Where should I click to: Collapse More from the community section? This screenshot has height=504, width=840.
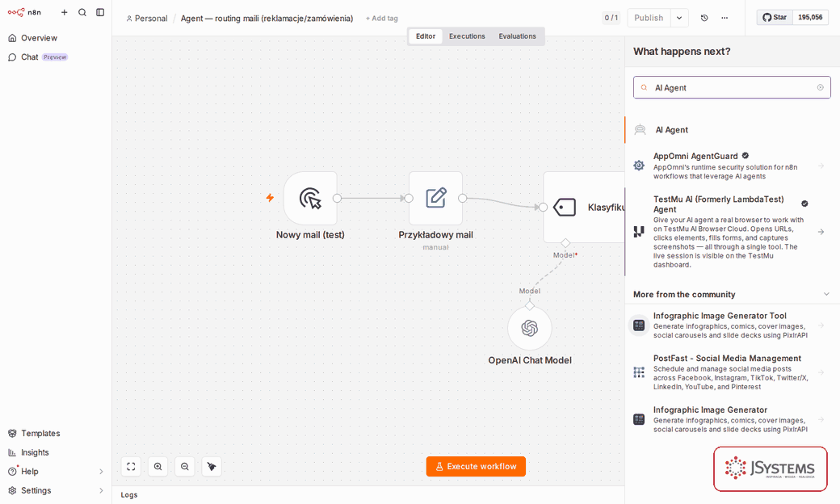coord(826,294)
